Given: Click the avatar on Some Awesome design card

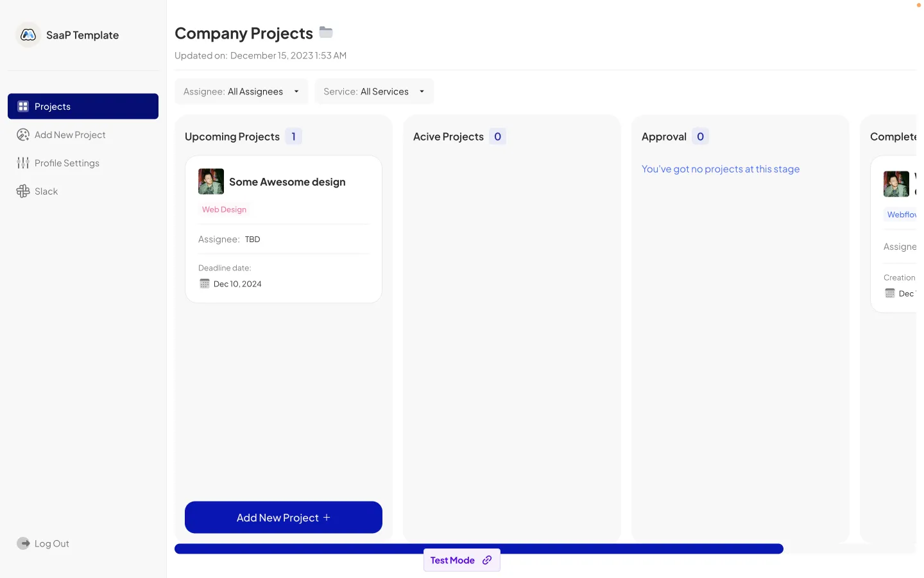Looking at the screenshot, I should (211, 181).
